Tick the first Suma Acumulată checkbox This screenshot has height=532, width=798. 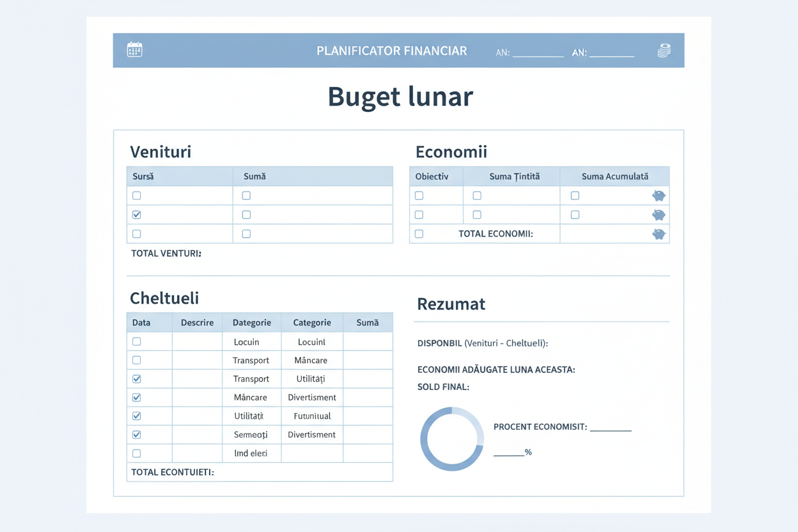[575, 196]
